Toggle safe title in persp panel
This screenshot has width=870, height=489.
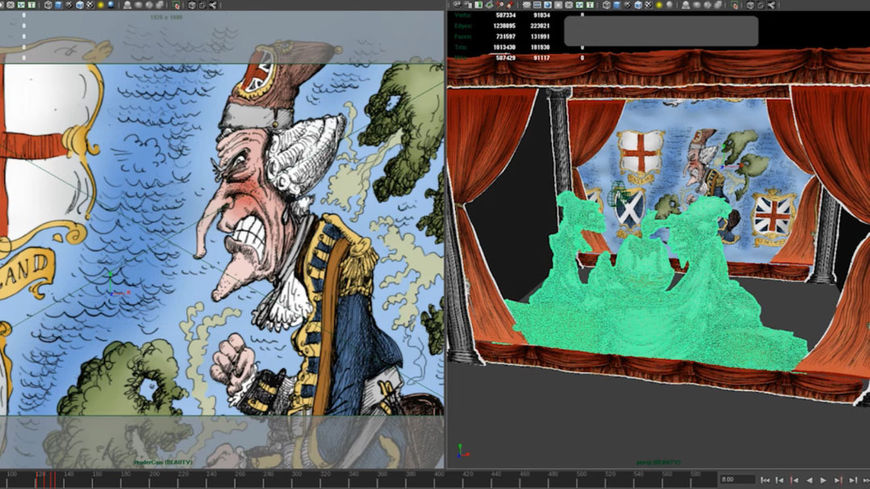[590, 4]
